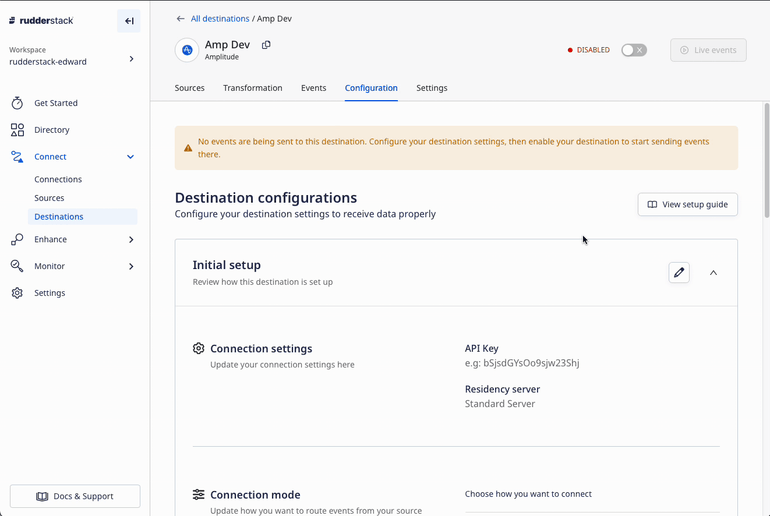The image size is (770, 516).
Task: Enable the destination with the toggle switch
Action: [633, 50]
